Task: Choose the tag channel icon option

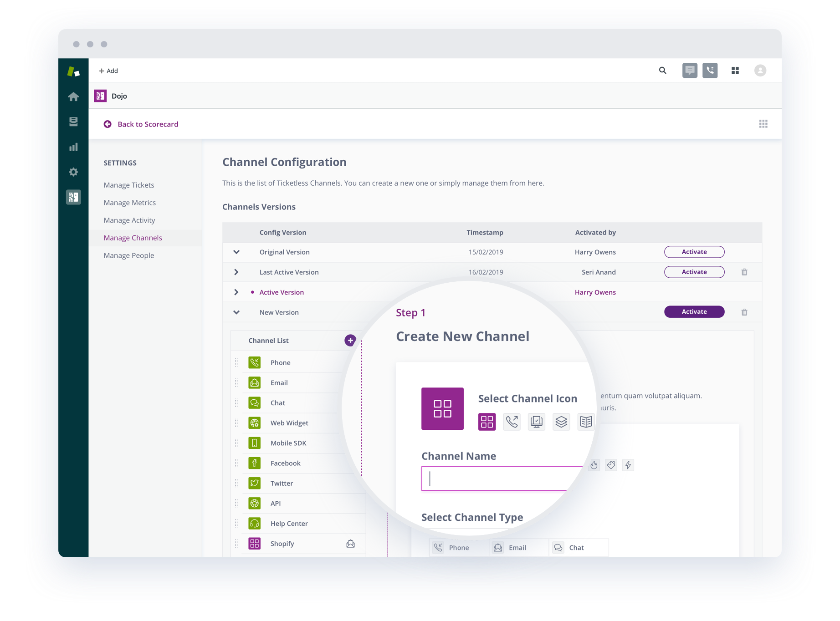Action: point(611,465)
